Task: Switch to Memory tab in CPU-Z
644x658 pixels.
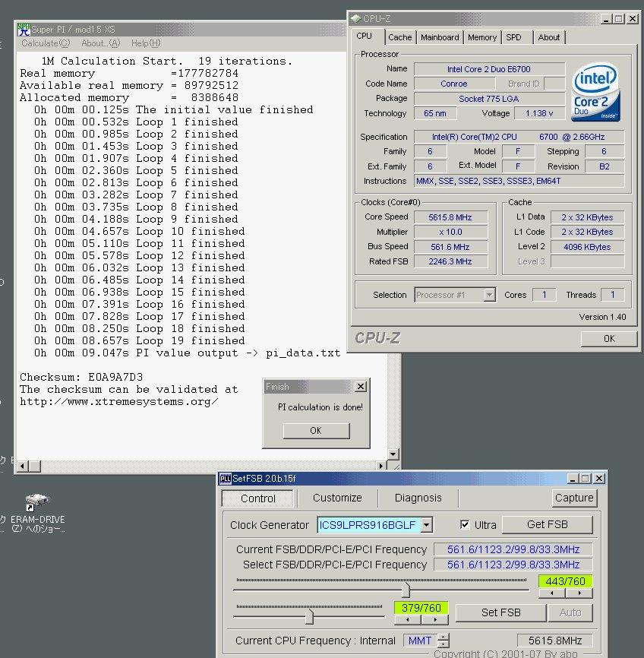Action: click(482, 37)
